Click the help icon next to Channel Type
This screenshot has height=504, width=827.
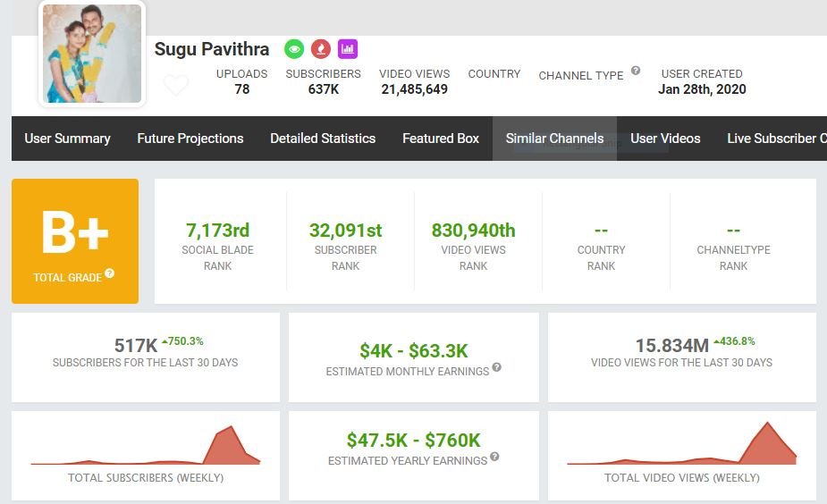click(x=636, y=71)
